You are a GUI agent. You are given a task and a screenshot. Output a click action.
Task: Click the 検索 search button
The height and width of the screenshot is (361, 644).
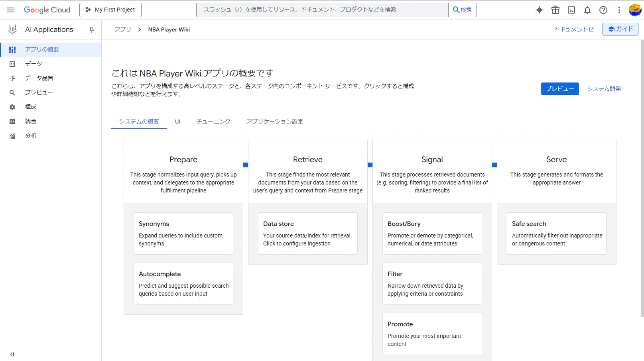tap(463, 10)
